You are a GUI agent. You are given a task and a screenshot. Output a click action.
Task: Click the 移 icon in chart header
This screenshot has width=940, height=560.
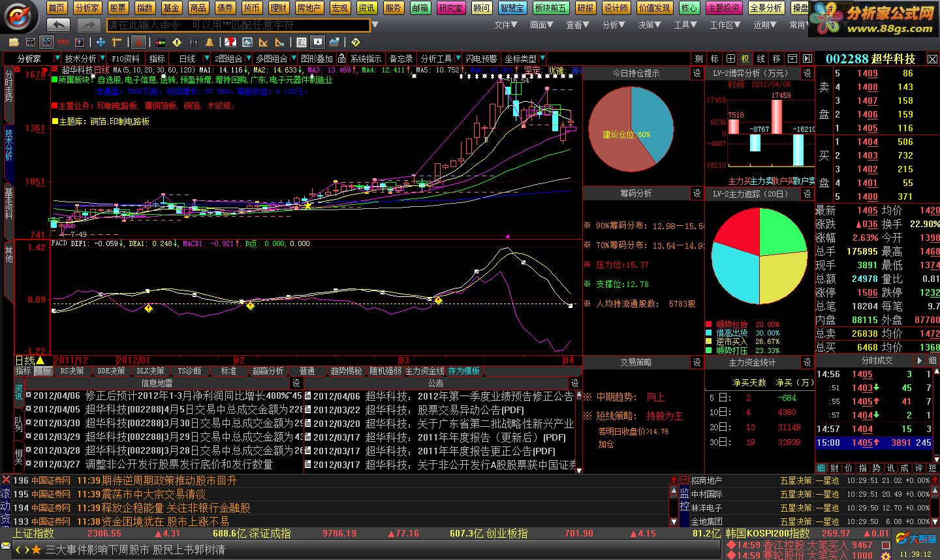coord(776,59)
